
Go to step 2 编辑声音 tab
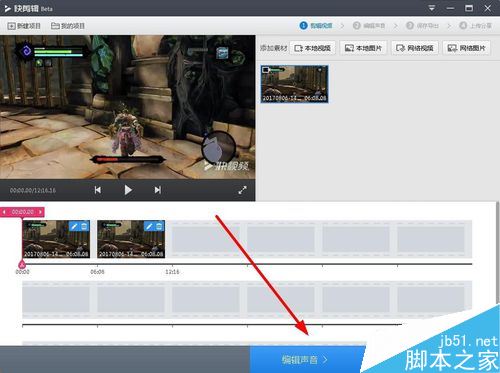(369, 25)
